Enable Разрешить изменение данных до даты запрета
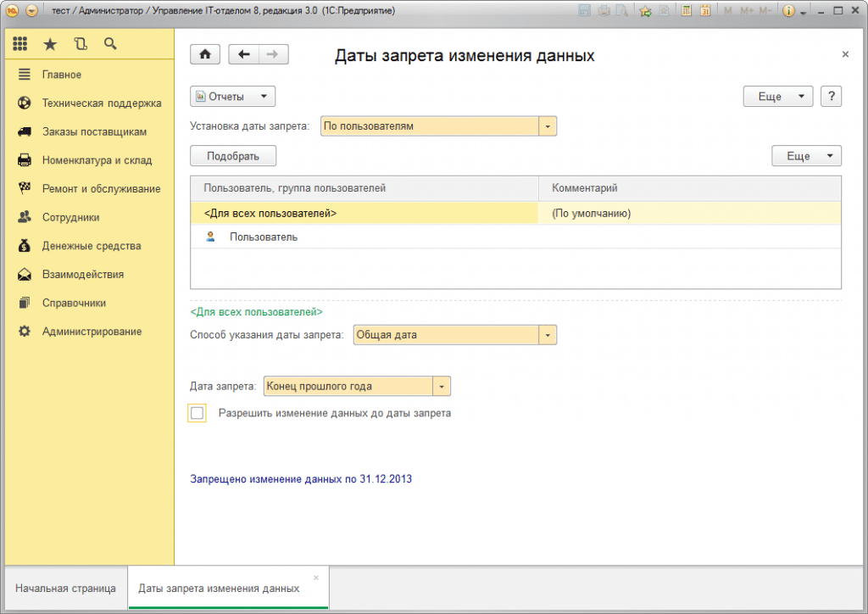Screen dimensions: 868x614 click(x=197, y=413)
